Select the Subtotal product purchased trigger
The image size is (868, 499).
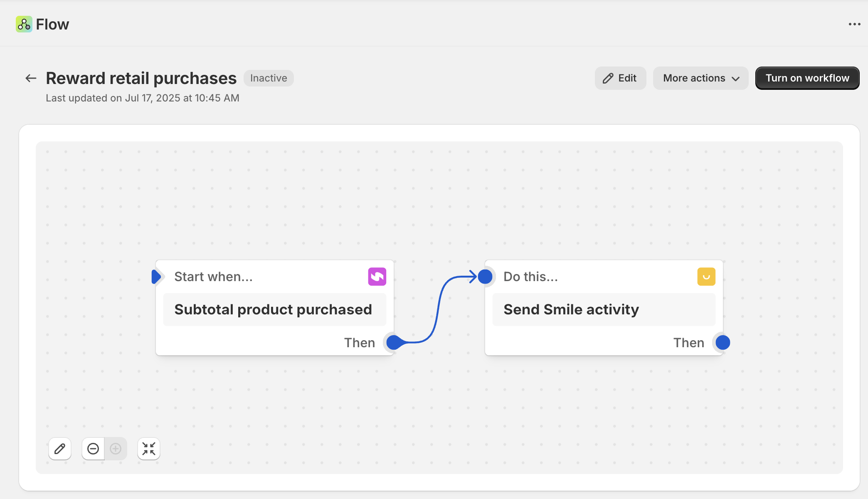(273, 309)
